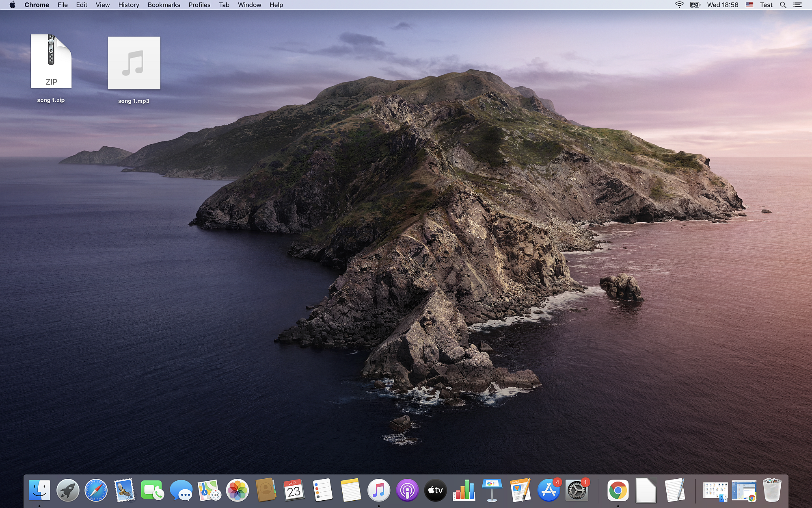Open the Trash in Dock
The image size is (812, 508).
click(x=772, y=491)
